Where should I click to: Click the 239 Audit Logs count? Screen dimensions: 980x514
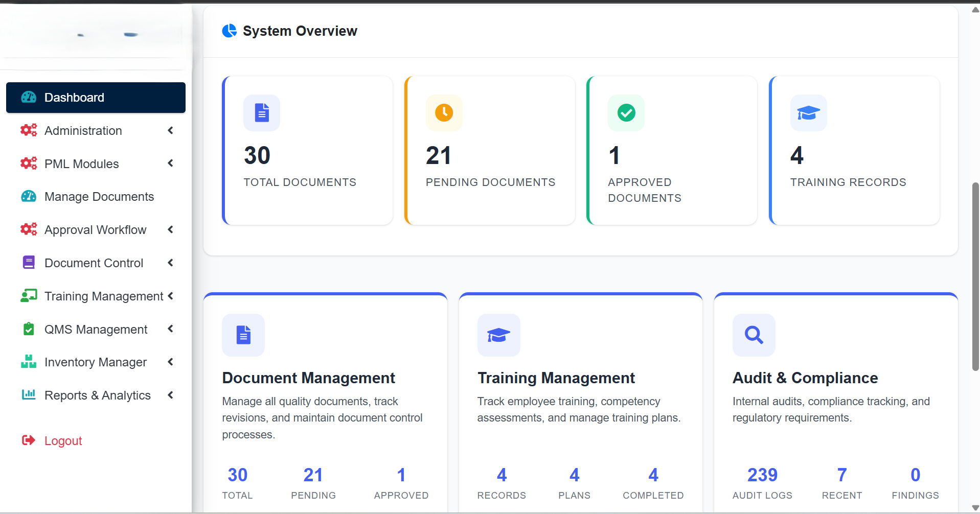(x=762, y=475)
